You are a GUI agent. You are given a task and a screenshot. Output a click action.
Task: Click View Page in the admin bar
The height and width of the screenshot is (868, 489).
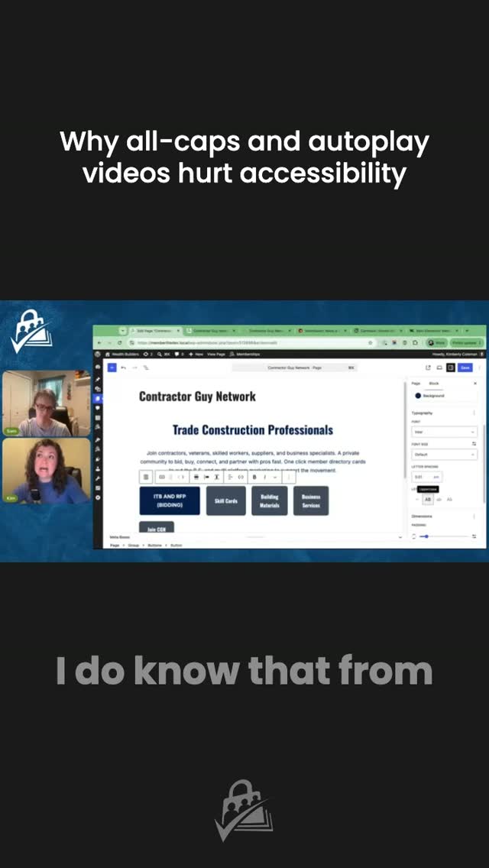click(x=215, y=354)
